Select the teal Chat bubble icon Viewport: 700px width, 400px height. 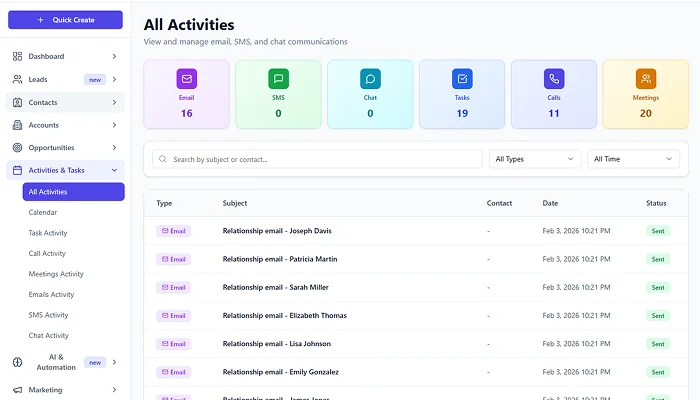[370, 78]
